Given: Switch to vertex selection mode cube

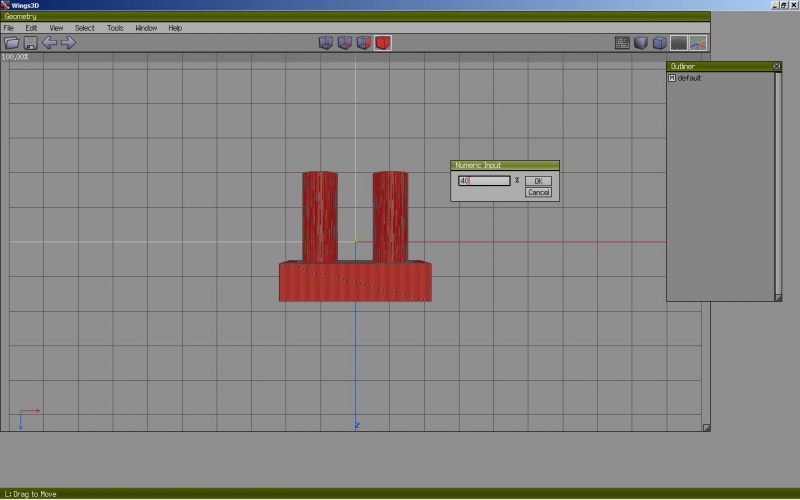Looking at the screenshot, I should 326,43.
